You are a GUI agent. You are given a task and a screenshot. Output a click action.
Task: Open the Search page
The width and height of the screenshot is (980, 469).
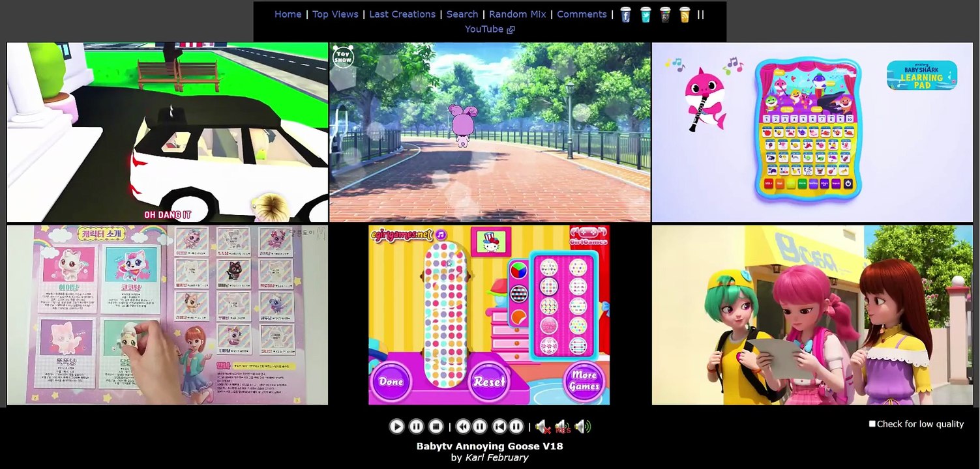462,14
